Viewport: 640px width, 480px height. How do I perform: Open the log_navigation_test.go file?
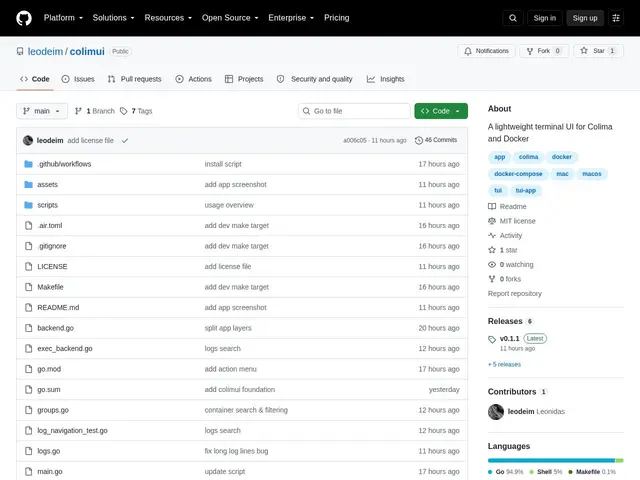(72, 431)
